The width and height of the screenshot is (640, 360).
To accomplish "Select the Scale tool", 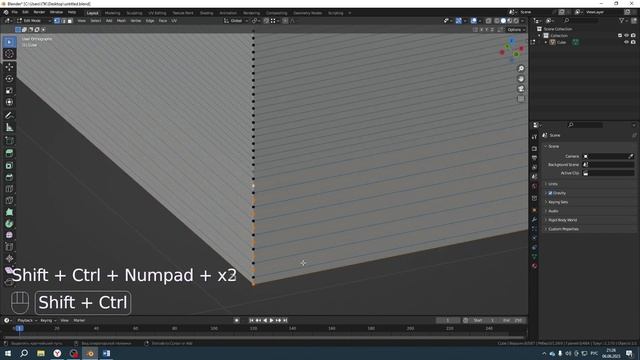I will pyautogui.click(x=9, y=90).
